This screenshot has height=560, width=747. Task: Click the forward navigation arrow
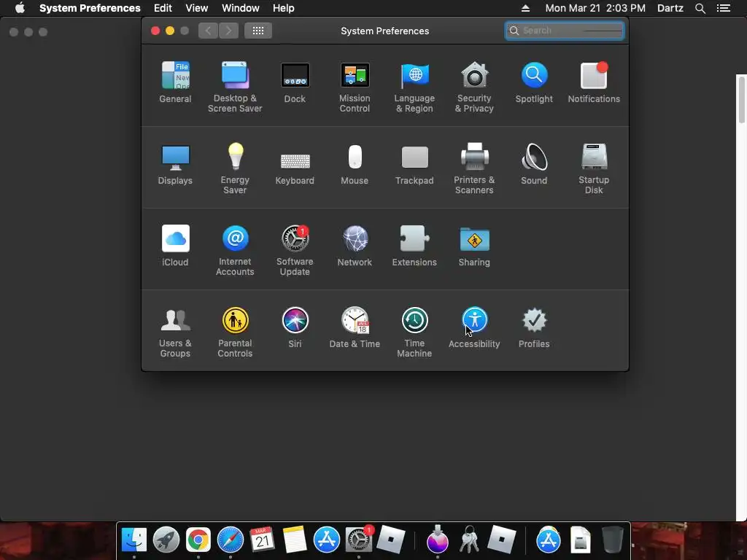(228, 31)
